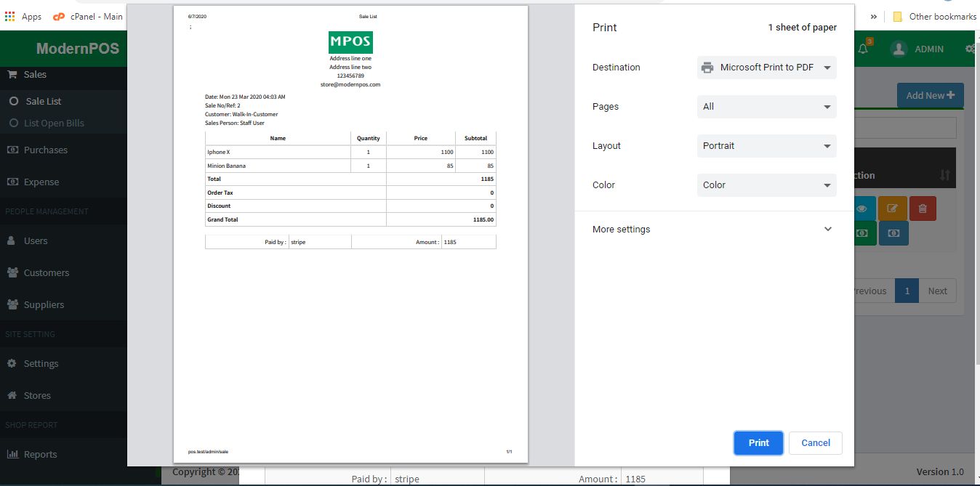Viewport: 980px width, 486px height.
Task: Change the Layout dropdown from Portrait
Action: (766, 146)
